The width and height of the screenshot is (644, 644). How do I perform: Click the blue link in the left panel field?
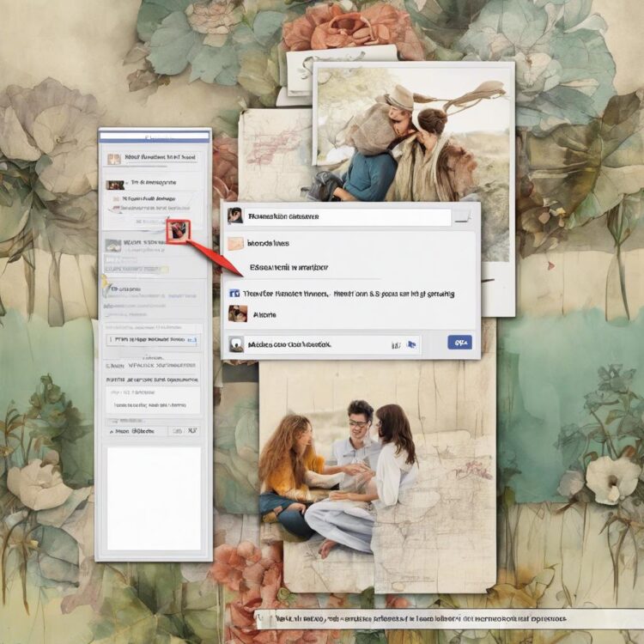(x=192, y=340)
